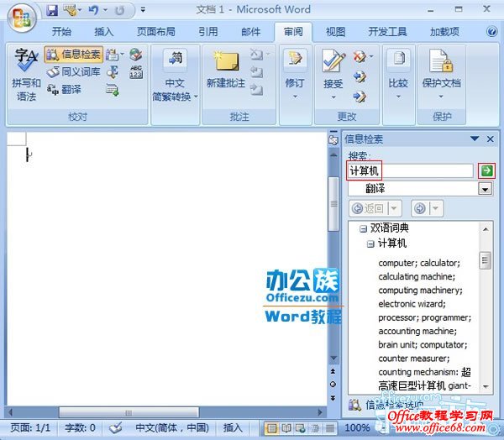Click the reject change icon
The image size is (504, 440).
click(360, 57)
